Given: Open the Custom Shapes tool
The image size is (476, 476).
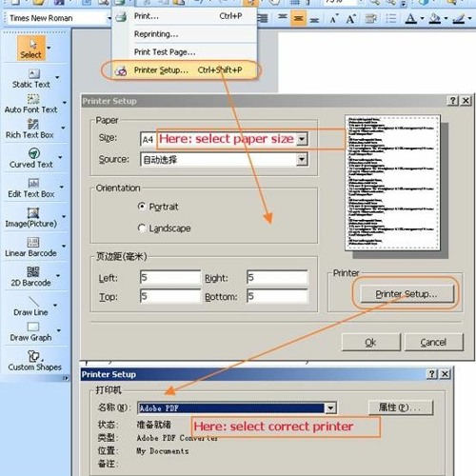Looking at the screenshot, I should (34, 361).
